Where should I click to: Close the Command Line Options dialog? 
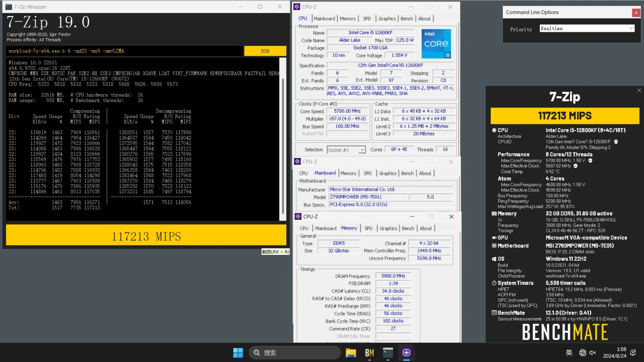point(636,12)
